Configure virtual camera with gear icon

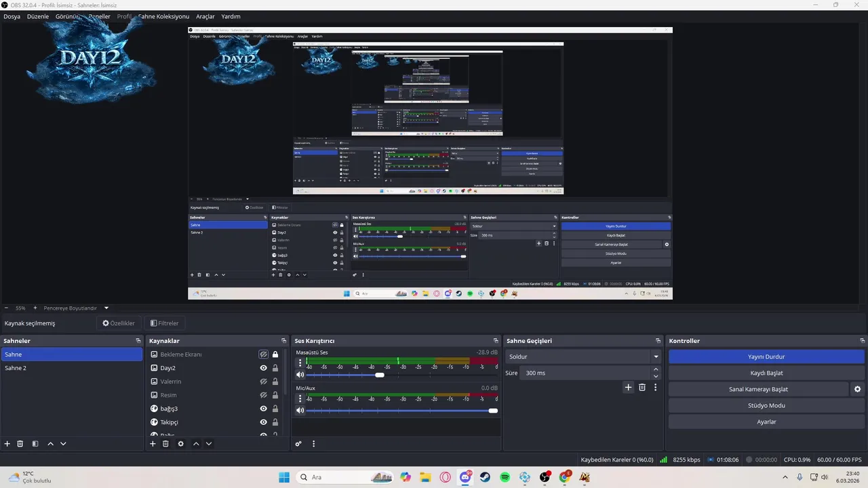click(857, 389)
